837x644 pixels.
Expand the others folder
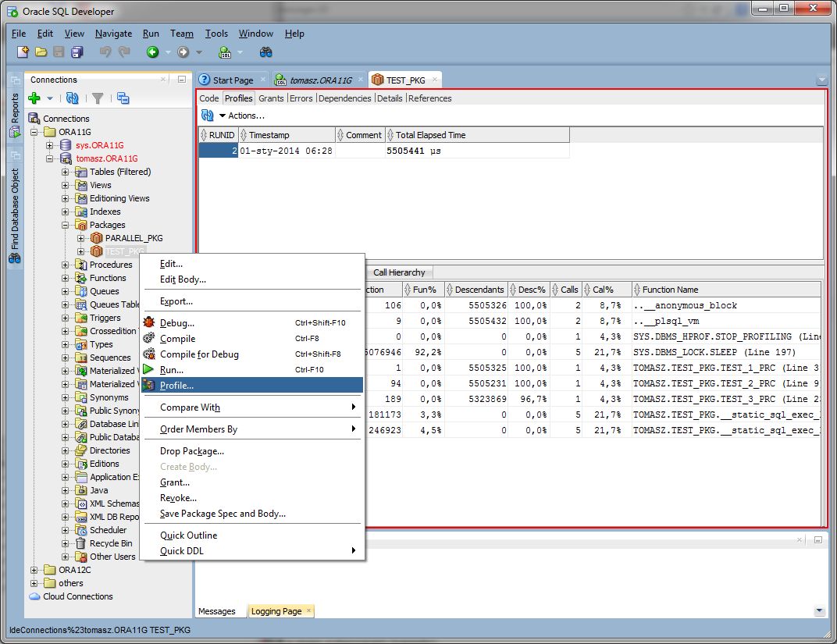[34, 583]
